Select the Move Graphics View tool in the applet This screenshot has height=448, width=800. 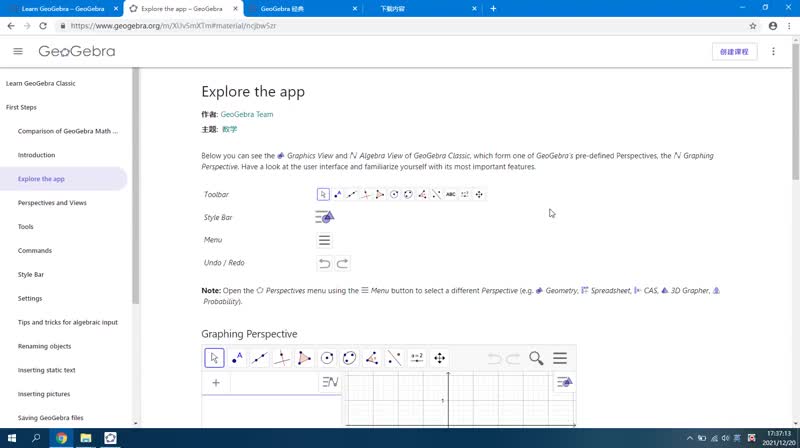[x=439, y=358]
